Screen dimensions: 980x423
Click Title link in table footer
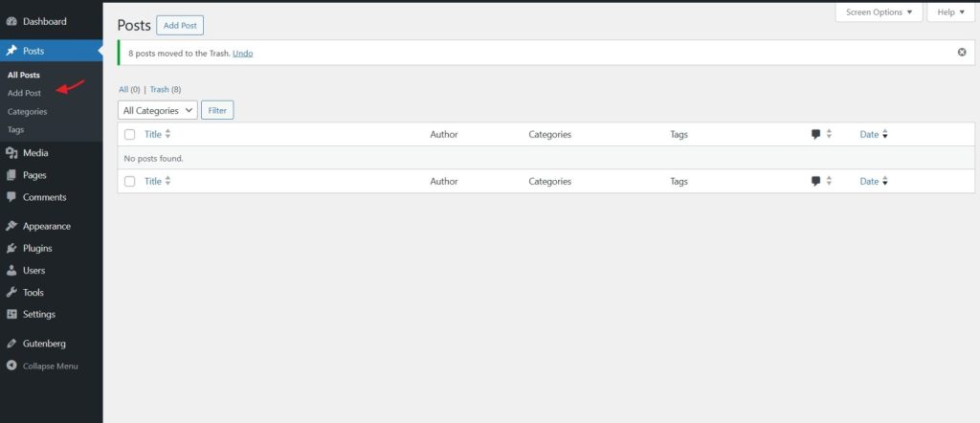pos(153,181)
